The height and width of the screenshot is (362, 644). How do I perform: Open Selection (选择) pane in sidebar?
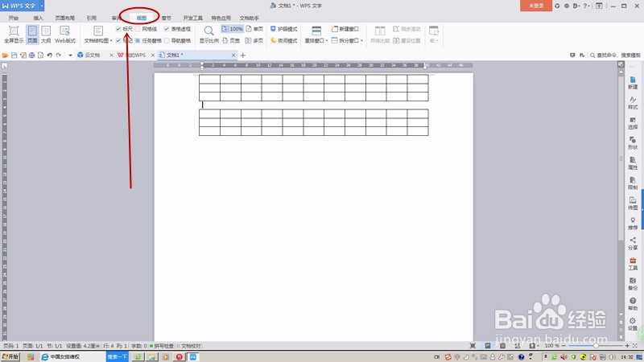click(x=633, y=123)
